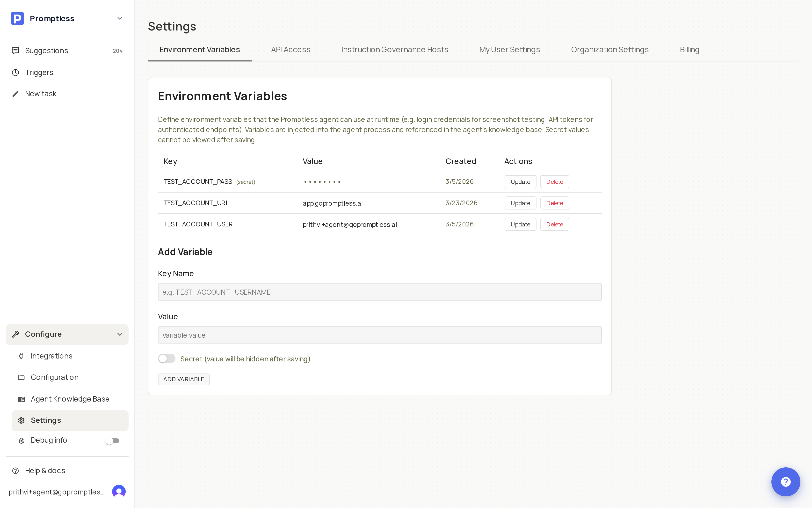The image size is (812, 508).
Task: Select the Environment Variables tab
Action: coord(200,50)
